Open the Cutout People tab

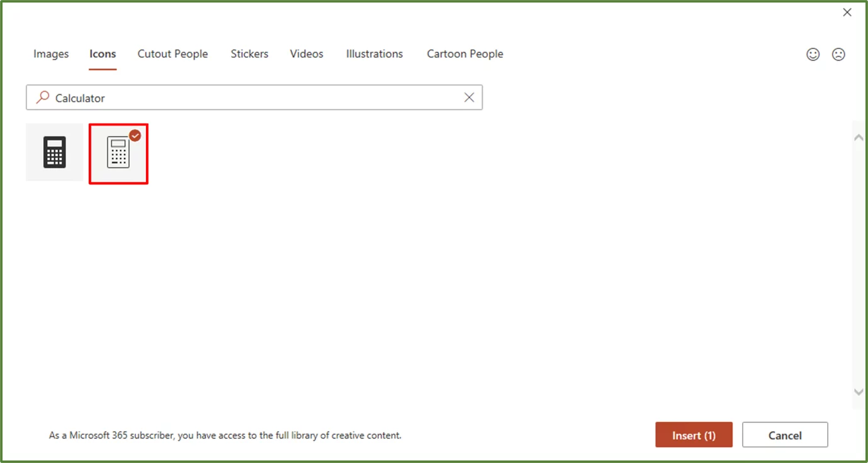[172, 54]
